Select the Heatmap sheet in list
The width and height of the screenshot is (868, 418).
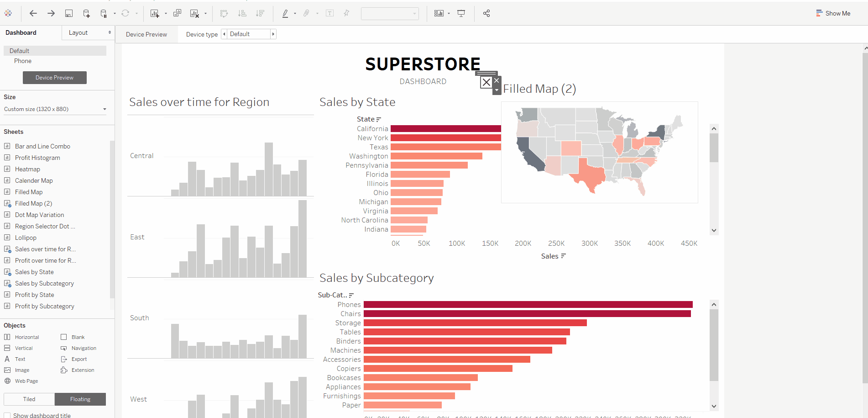click(27, 169)
